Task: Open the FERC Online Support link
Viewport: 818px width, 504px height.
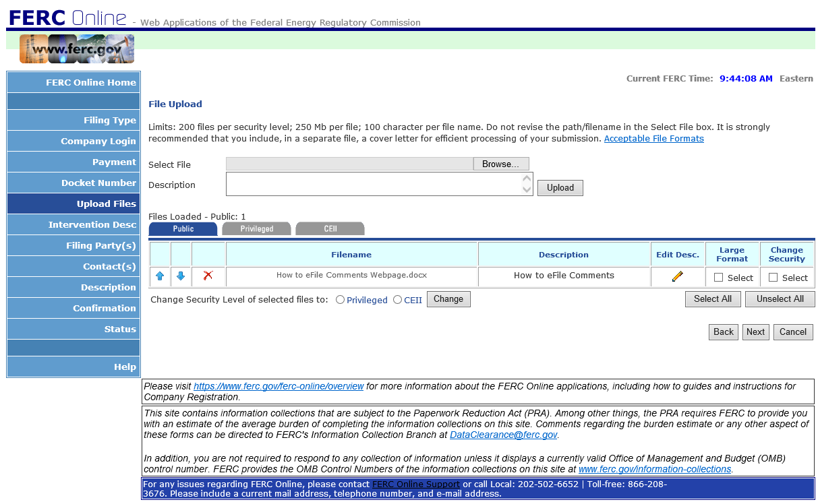Action: pyautogui.click(x=416, y=484)
